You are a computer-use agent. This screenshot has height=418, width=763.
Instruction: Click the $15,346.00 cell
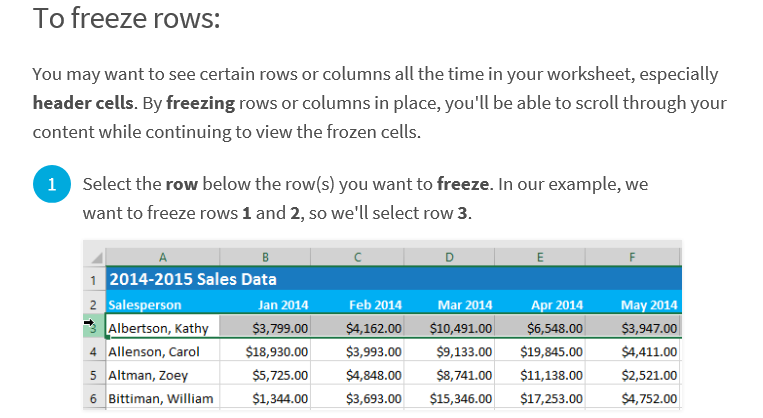click(x=449, y=399)
